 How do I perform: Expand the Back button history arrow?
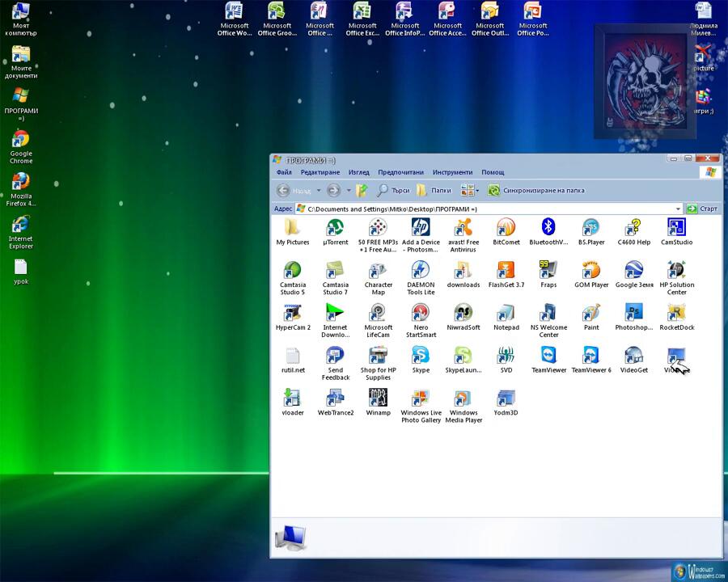point(319,191)
